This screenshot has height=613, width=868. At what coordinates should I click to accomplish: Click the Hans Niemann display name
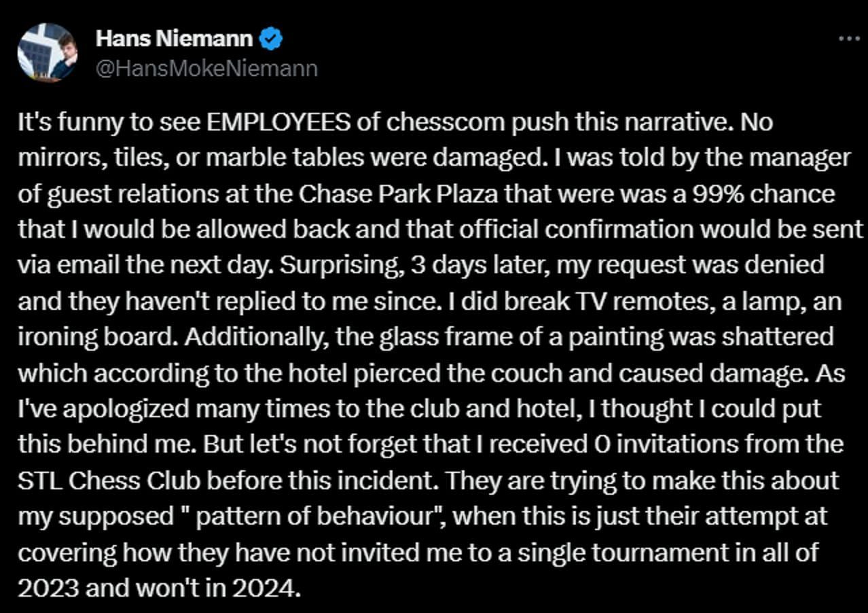[175, 39]
